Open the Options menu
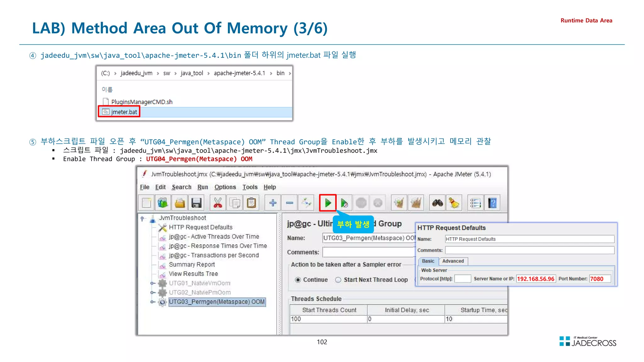The width and height of the screenshot is (644, 362). click(x=225, y=187)
